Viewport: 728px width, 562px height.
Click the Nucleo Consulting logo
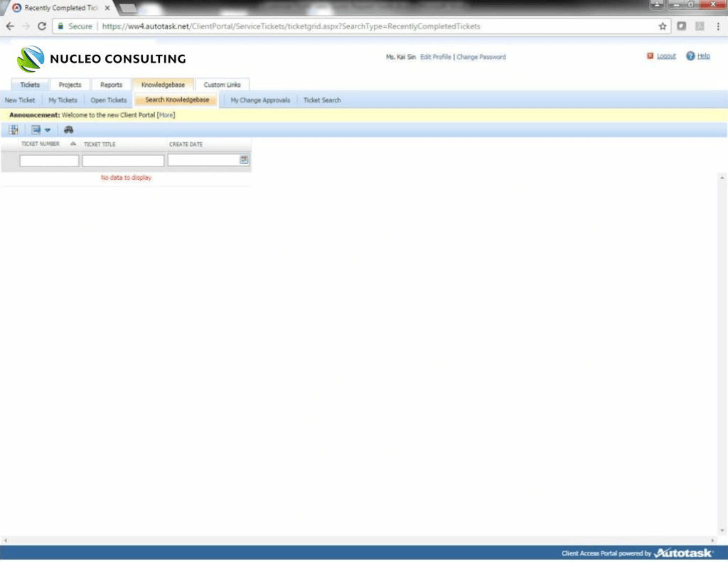click(101, 59)
